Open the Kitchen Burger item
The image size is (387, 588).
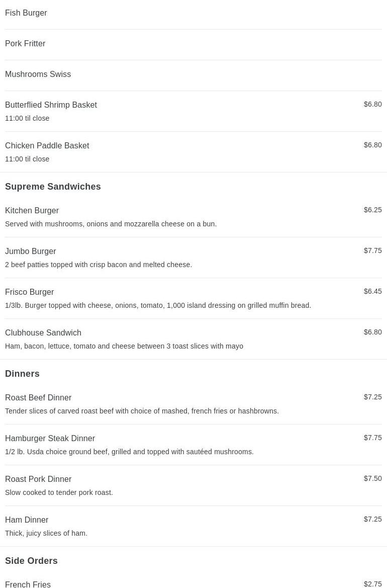[x=32, y=211]
